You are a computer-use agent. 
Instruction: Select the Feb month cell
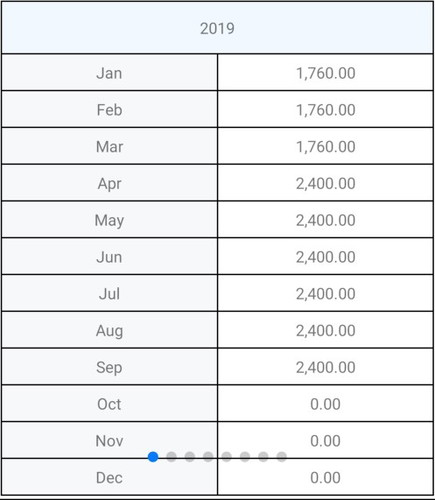pos(109,110)
